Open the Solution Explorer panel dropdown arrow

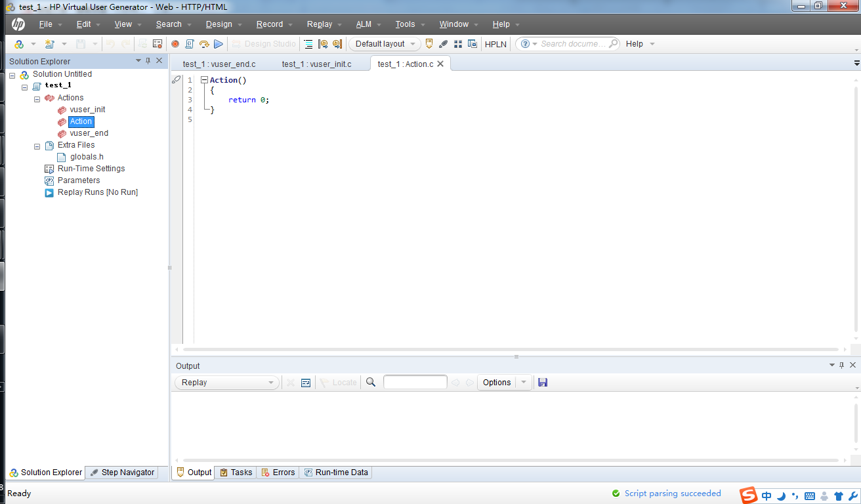[138, 60]
